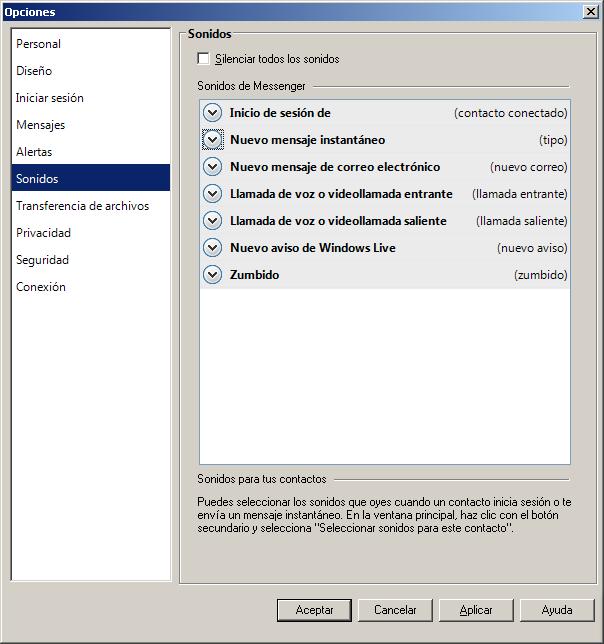Viewport: 604px width, 644px height.
Task: Expand the 'Inicio de sesión de' sound row
Action: click(212, 113)
